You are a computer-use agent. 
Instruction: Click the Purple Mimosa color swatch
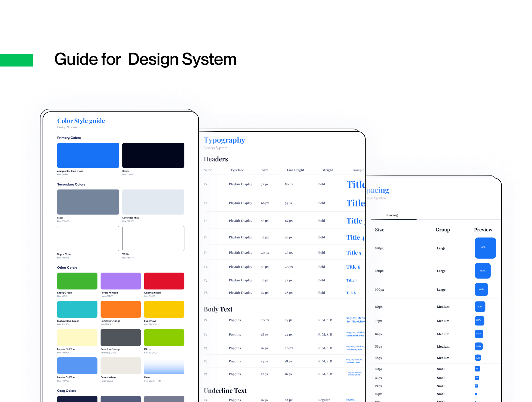[121, 281]
